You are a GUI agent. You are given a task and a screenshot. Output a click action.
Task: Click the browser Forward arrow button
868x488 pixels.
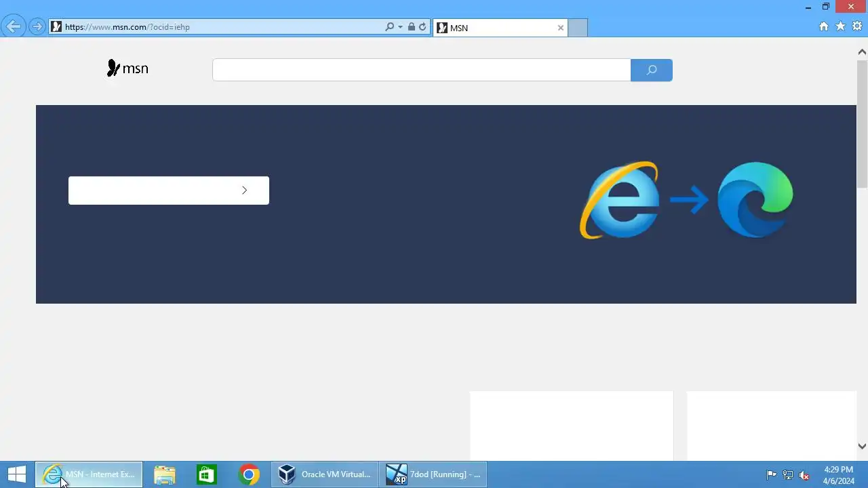coord(37,27)
